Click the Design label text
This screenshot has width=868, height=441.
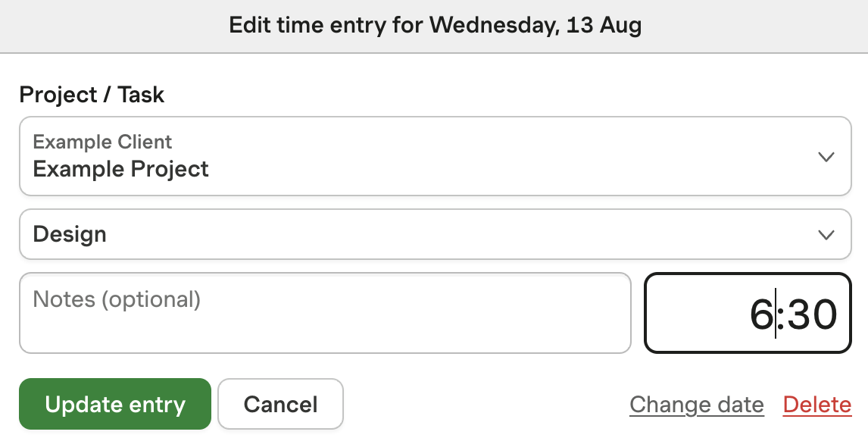click(x=70, y=234)
